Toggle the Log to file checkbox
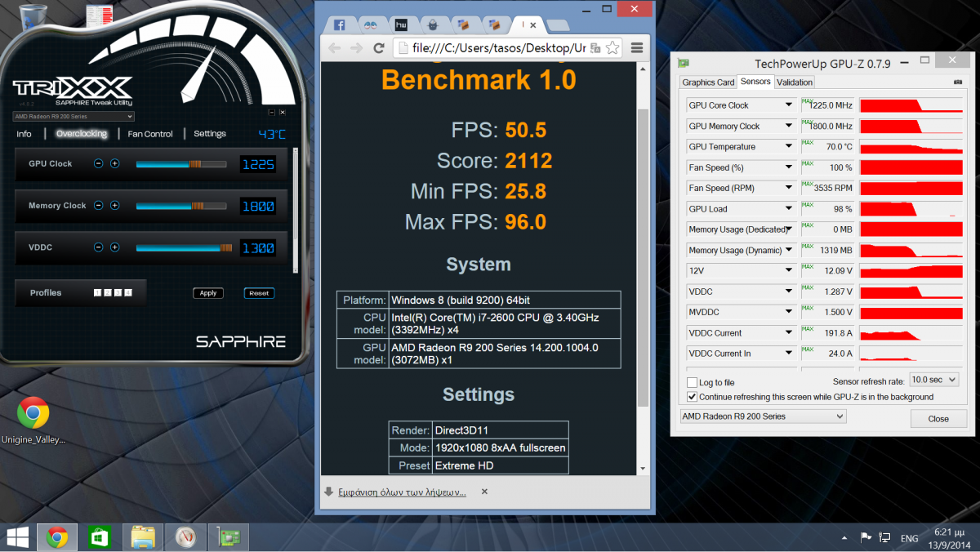The image size is (980, 552). coord(693,382)
